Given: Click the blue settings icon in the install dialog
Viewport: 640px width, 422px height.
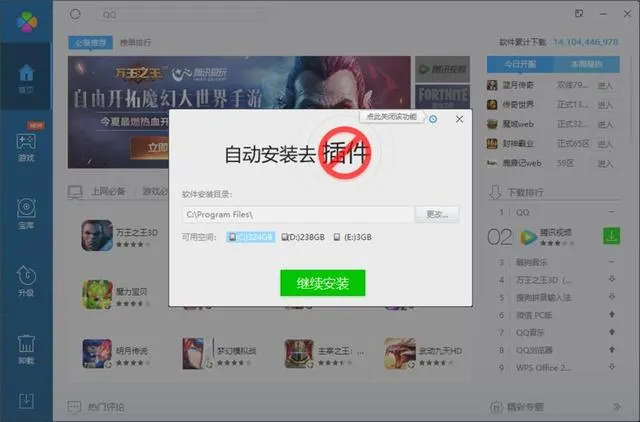Looking at the screenshot, I should (433, 119).
